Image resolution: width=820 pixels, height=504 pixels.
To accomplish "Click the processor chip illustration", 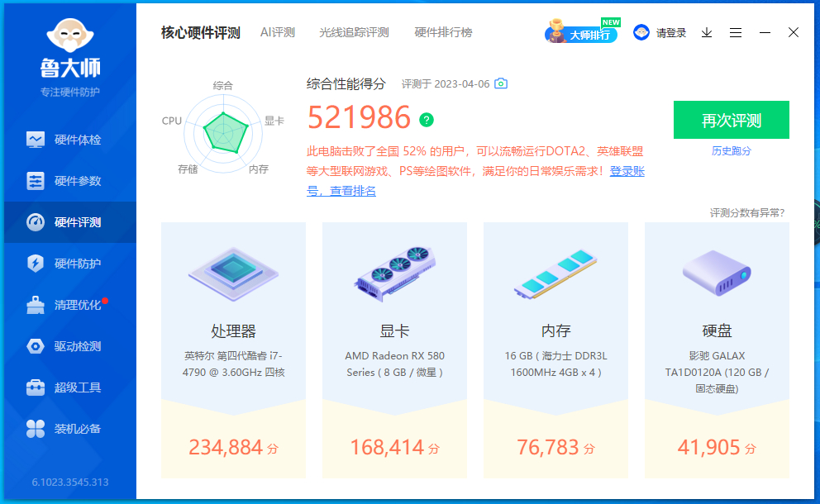I will pos(233,274).
